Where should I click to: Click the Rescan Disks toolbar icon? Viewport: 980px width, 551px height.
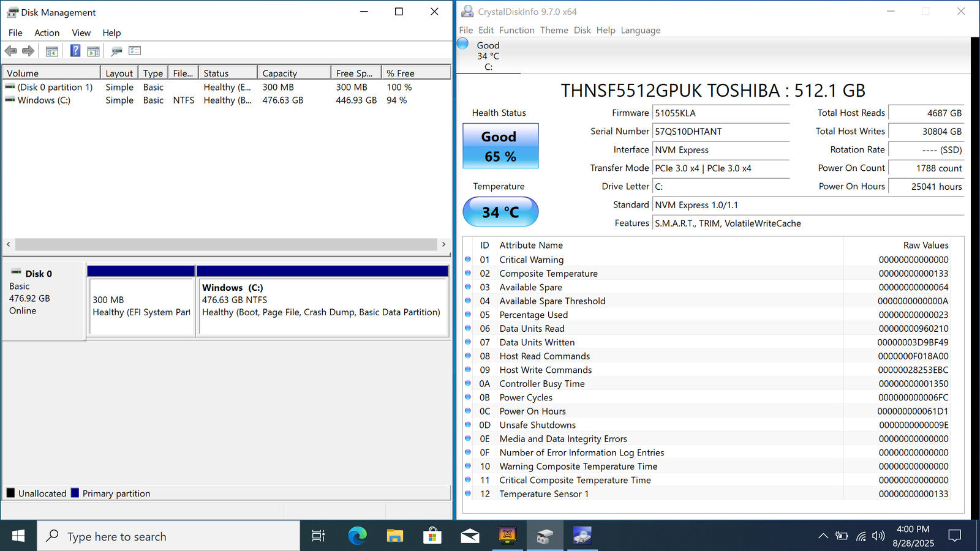pos(116,51)
